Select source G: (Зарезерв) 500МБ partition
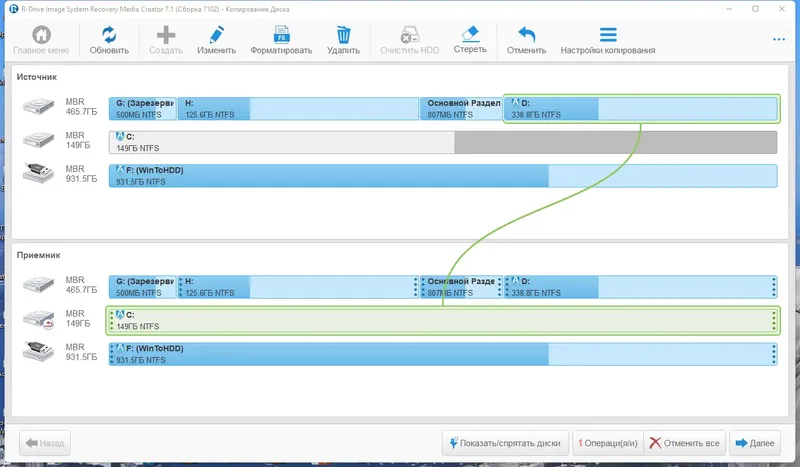 point(142,109)
